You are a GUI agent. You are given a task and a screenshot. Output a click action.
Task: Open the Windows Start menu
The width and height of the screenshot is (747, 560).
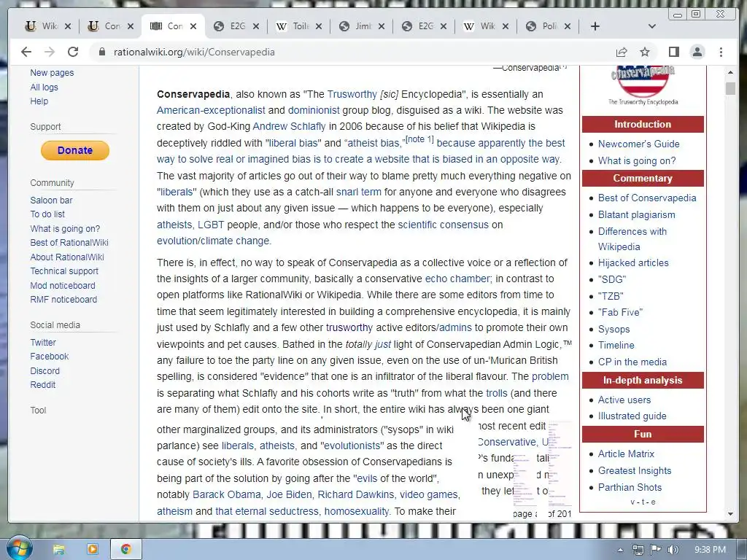pos(19,548)
